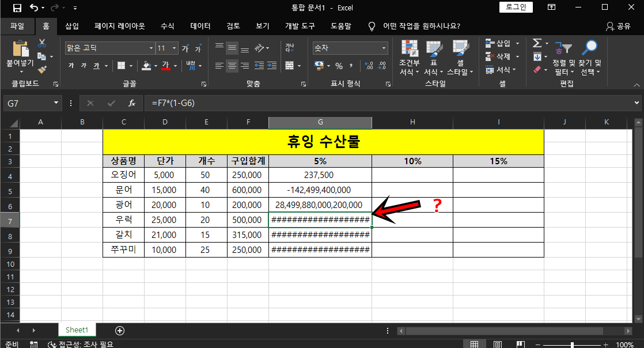The image size is (644, 348).
Task: Click the text orientation icon
Action: pyautogui.click(x=259, y=48)
